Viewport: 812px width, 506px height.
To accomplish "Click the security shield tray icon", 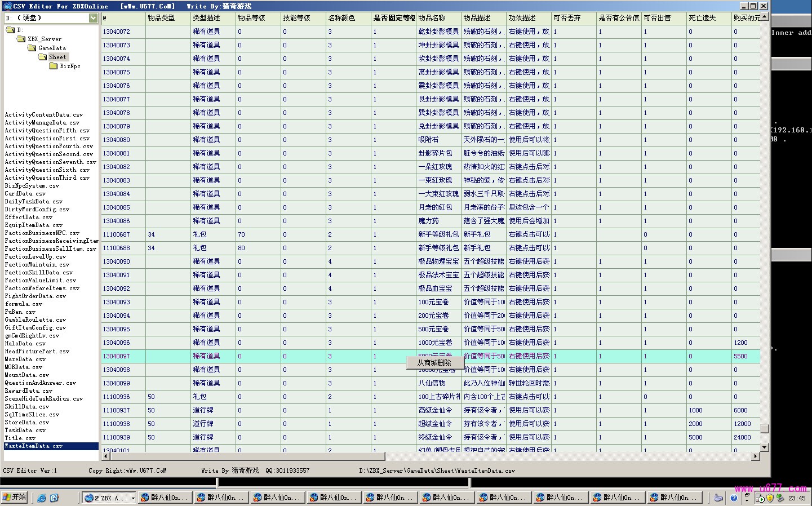I will pyautogui.click(x=770, y=498).
